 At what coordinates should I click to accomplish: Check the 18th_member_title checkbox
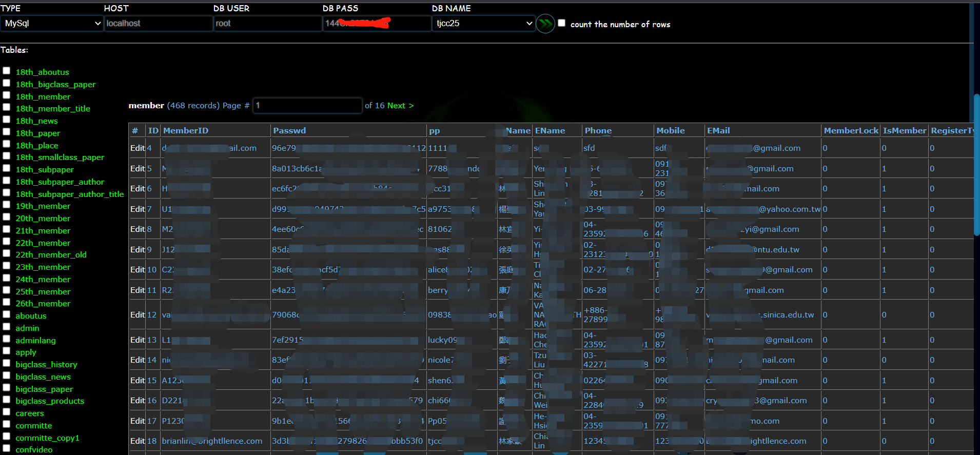click(7, 107)
